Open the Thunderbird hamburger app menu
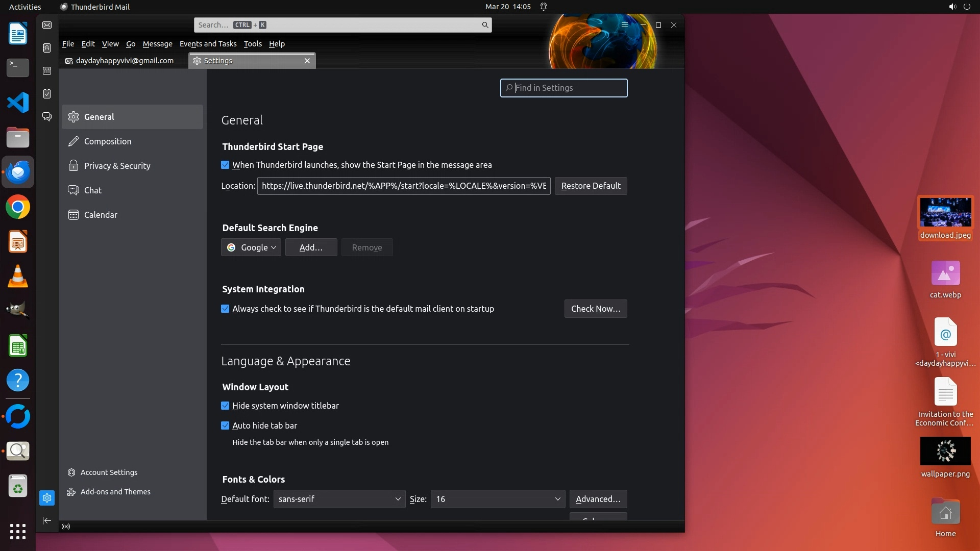The width and height of the screenshot is (980, 551). [624, 25]
